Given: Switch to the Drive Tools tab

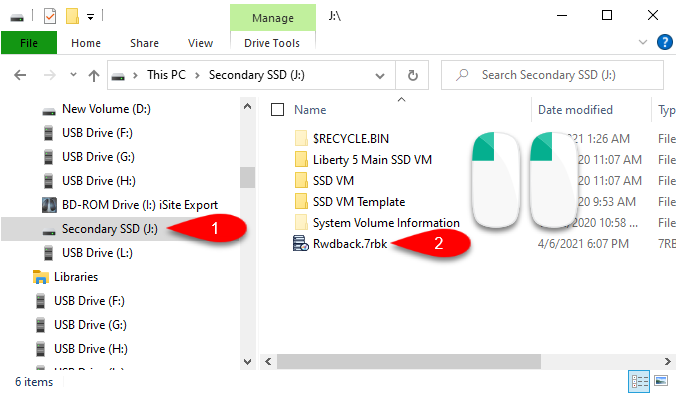Looking at the screenshot, I should [272, 43].
